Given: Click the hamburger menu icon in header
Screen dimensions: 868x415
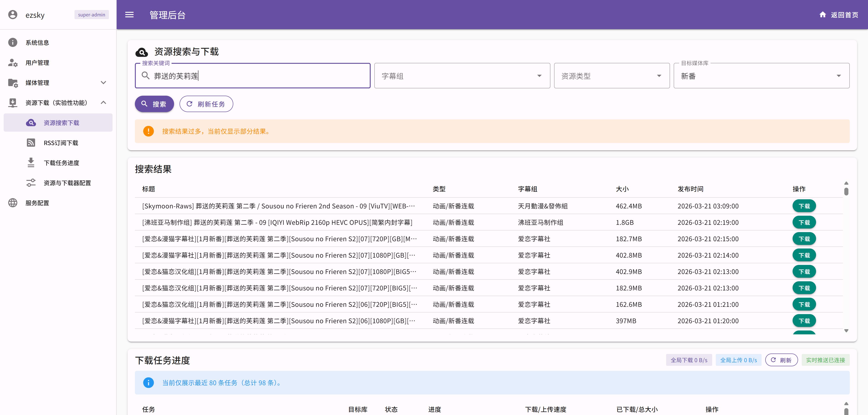Looking at the screenshot, I should click(x=129, y=15).
